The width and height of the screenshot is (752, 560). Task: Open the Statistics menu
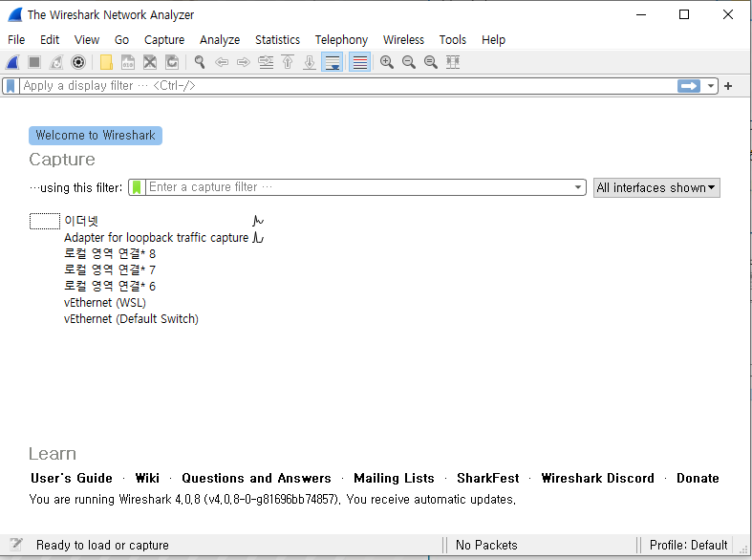coord(277,40)
